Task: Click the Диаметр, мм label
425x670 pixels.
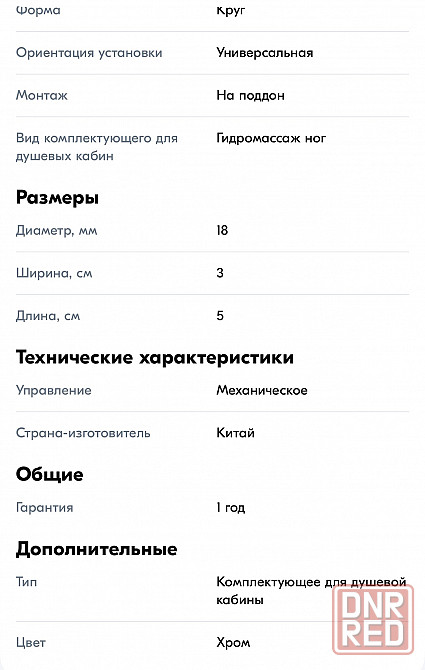Action: tap(57, 231)
